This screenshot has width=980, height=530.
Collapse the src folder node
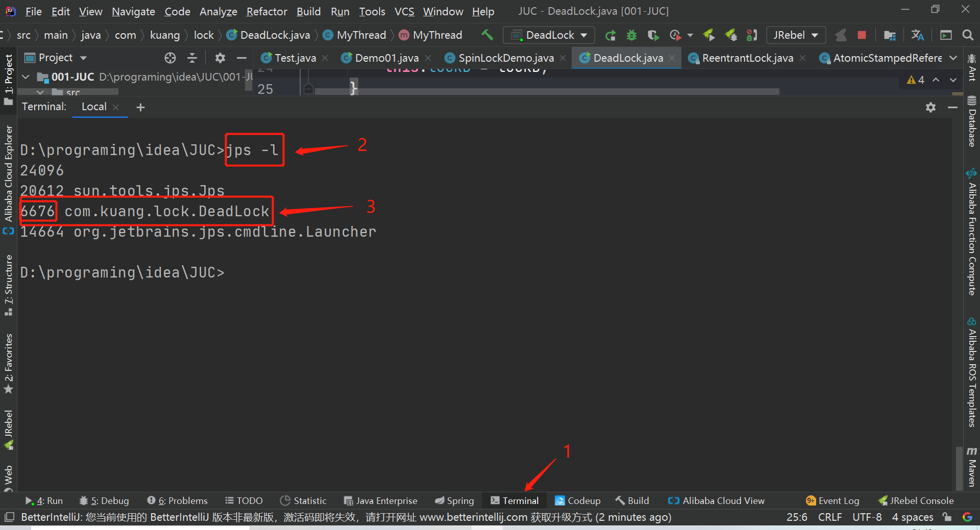(x=40, y=92)
